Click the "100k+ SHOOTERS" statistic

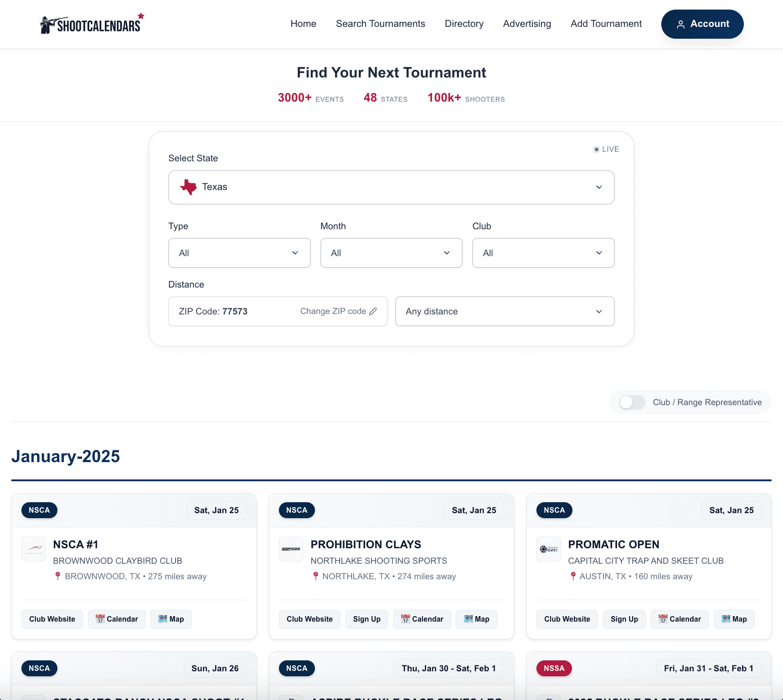click(x=466, y=98)
